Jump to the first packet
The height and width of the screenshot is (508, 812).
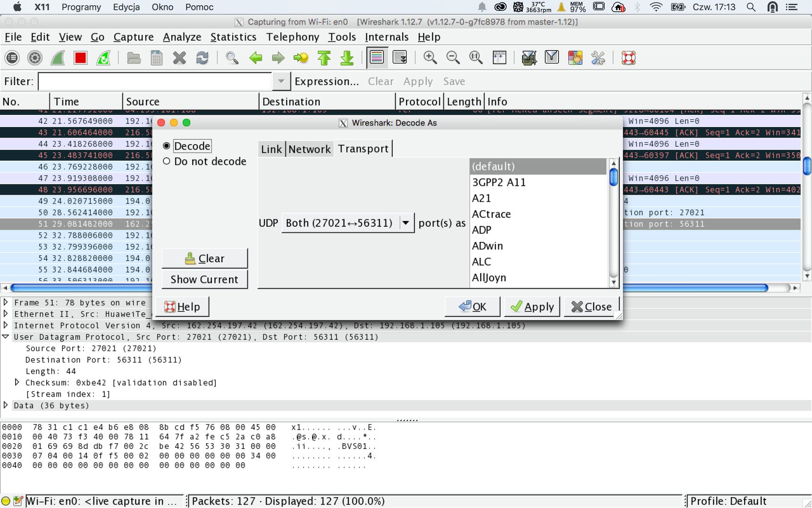pyautogui.click(x=324, y=58)
